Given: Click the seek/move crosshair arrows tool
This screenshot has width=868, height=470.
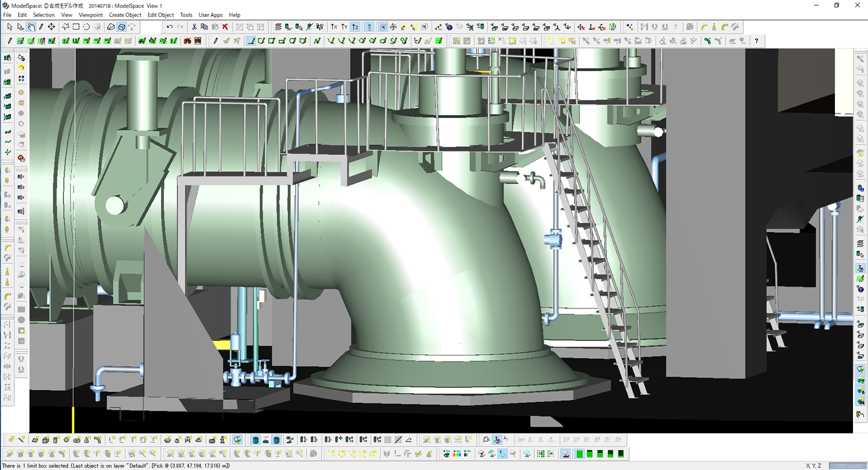Looking at the screenshot, I should pyautogui.click(x=52, y=27).
